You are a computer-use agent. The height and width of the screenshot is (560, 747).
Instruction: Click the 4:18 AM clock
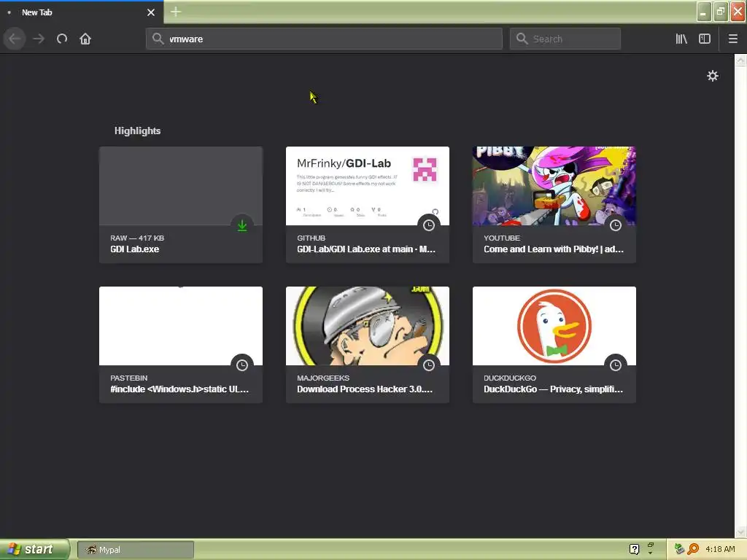point(720,549)
